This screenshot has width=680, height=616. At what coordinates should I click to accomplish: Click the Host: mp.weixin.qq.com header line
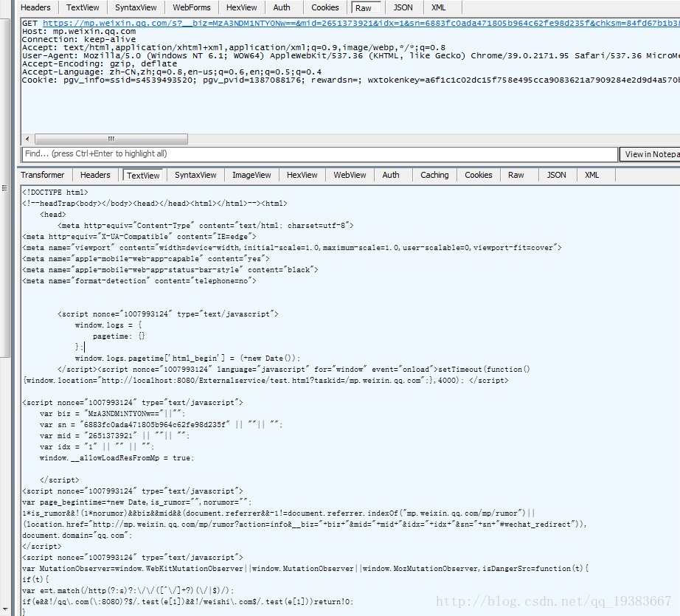point(79,31)
